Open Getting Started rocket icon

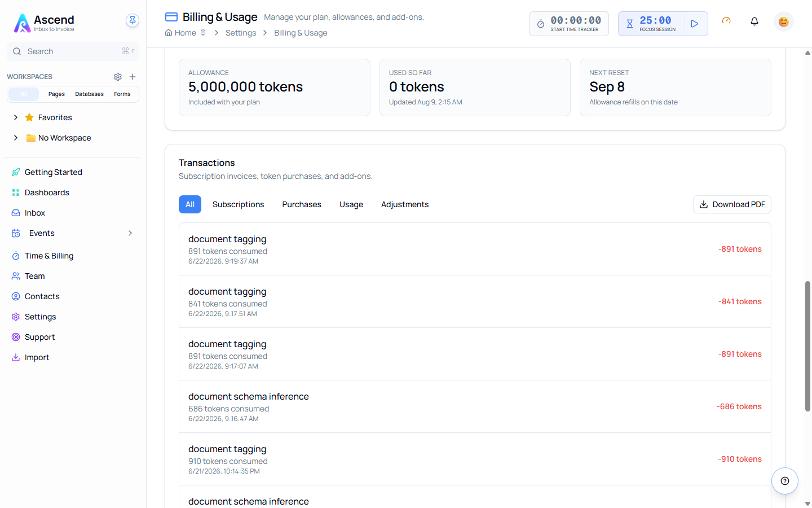point(16,172)
